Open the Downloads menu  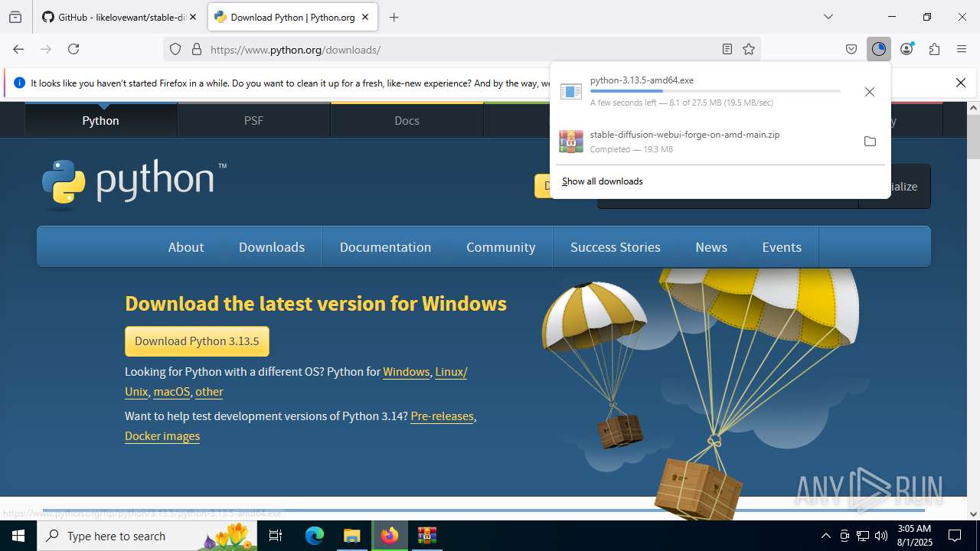pyautogui.click(x=272, y=247)
